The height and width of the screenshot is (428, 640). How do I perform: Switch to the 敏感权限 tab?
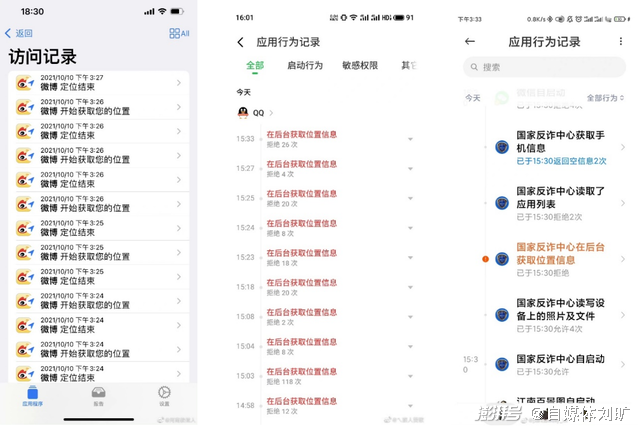coord(360,65)
